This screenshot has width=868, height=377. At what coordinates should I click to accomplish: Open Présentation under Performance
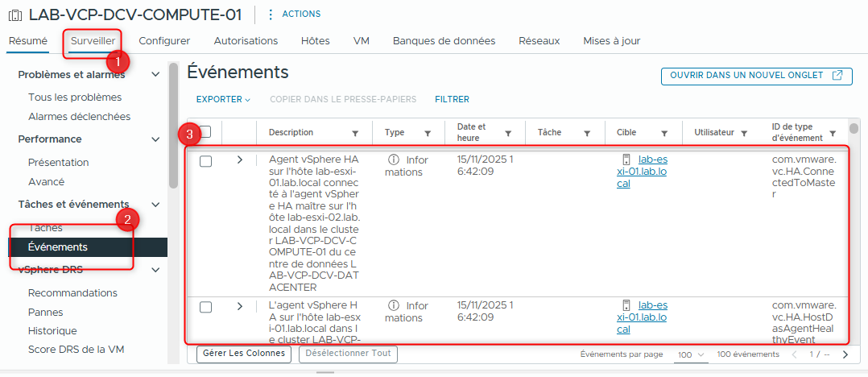[x=58, y=163]
